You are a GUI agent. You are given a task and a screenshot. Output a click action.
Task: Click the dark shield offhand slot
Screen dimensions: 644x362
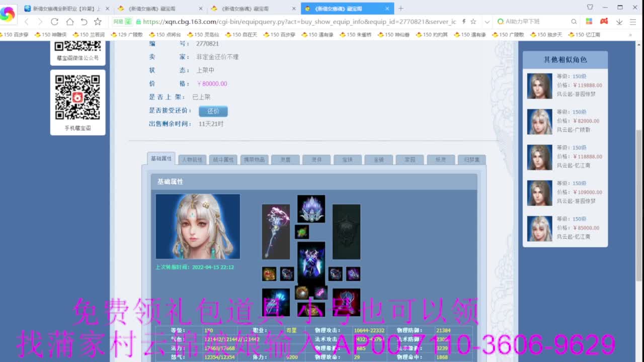point(346,232)
